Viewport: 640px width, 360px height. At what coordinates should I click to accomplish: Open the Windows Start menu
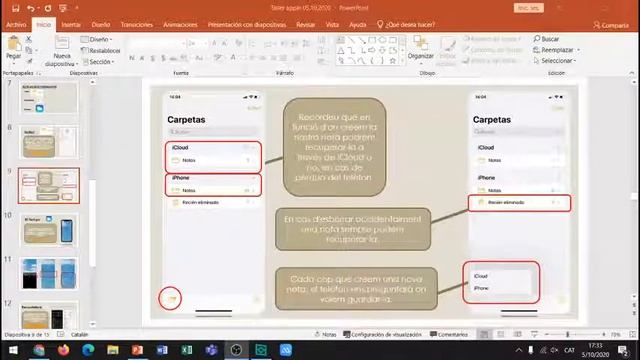click(13, 350)
